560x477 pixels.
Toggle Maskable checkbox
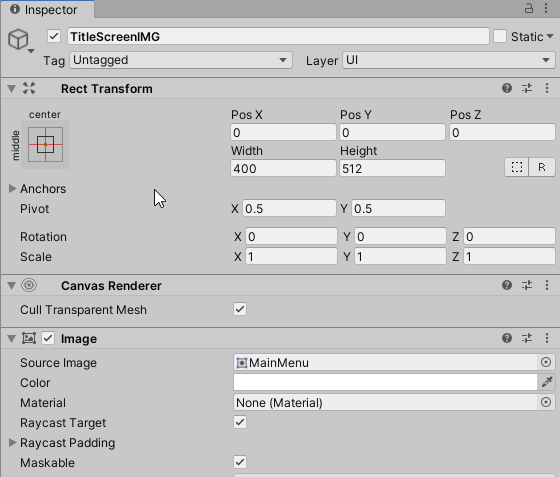coord(240,462)
